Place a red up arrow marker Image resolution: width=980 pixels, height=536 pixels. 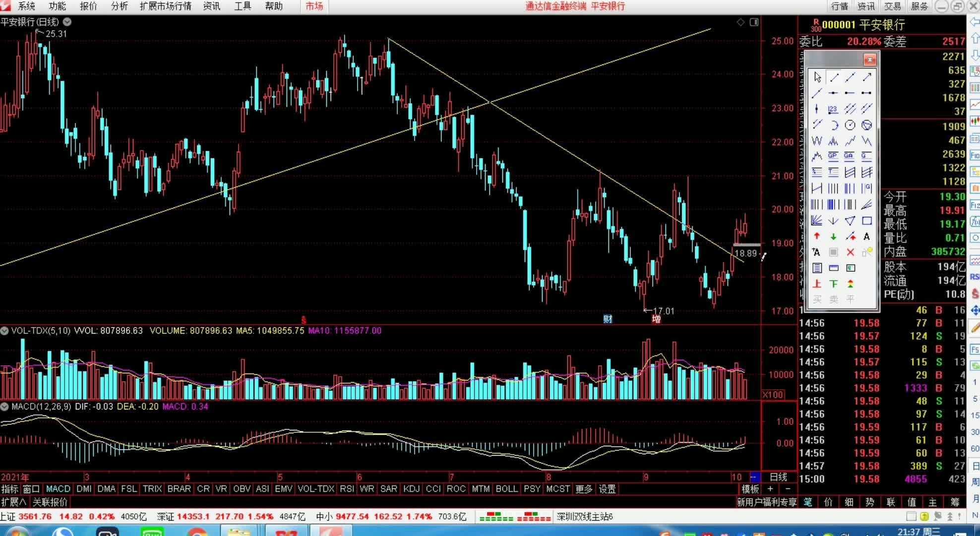coord(817,236)
